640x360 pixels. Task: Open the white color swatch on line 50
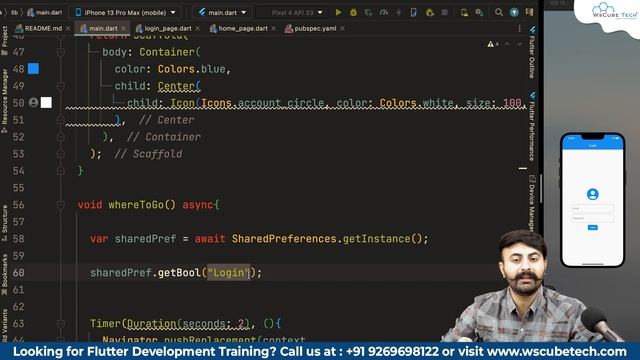(x=46, y=102)
